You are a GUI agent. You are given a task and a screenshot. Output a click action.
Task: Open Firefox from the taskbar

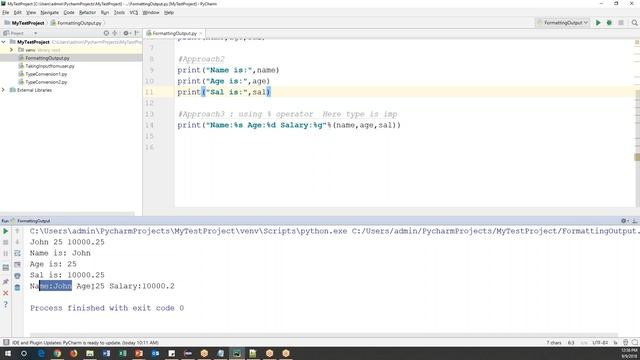[x=73, y=353]
